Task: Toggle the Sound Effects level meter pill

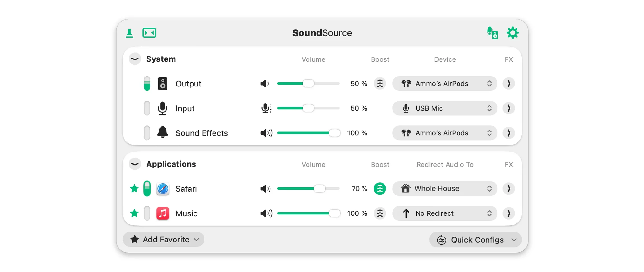Action: pos(147,133)
